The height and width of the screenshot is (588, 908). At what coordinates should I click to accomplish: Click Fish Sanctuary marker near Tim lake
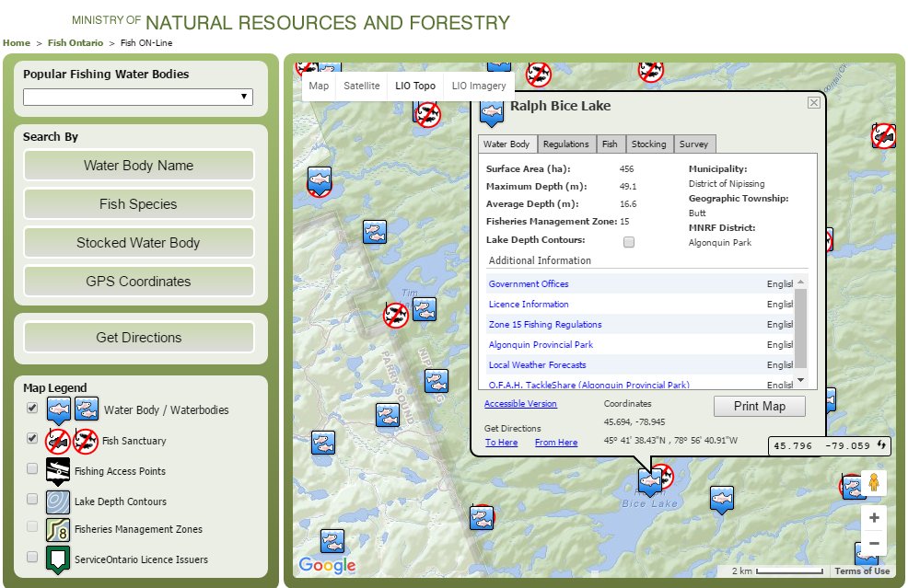pyautogui.click(x=396, y=316)
